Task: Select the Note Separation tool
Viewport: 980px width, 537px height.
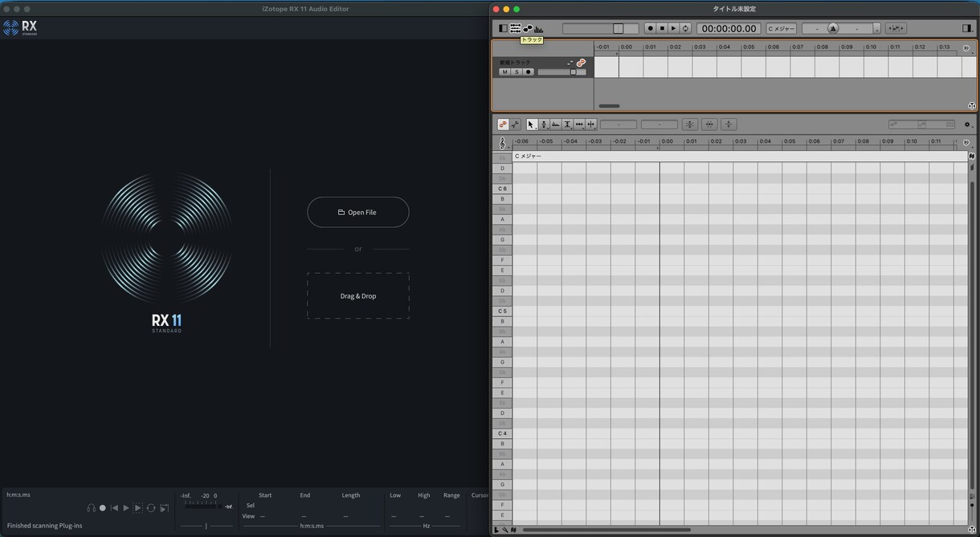Action: tap(590, 124)
